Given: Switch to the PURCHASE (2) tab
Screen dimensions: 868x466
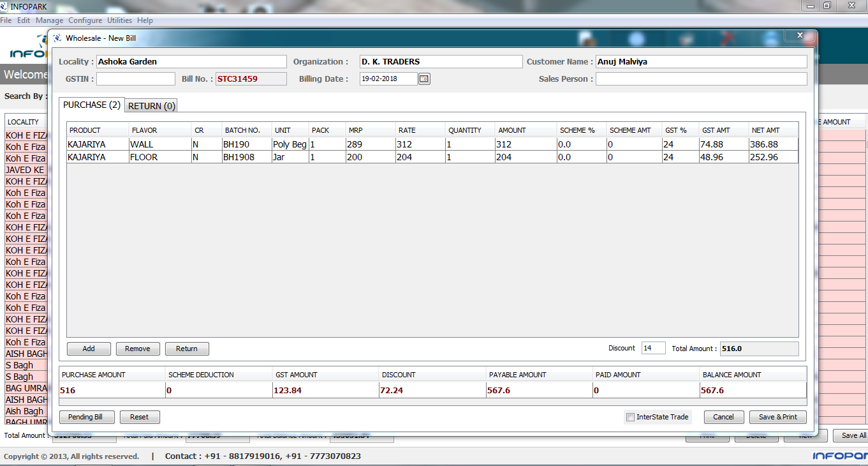Looking at the screenshot, I should pos(92,105).
